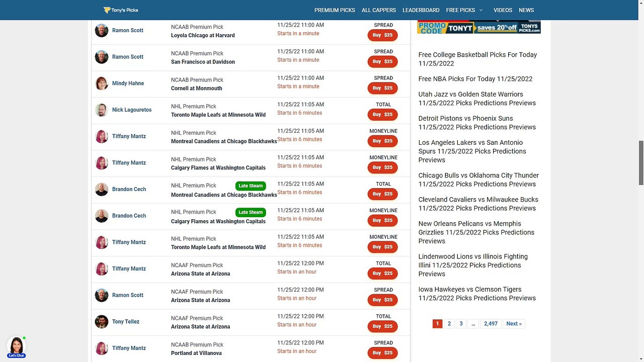Open Free NBA Picks For Today article
This screenshot has height=362, width=644.
pyautogui.click(x=475, y=79)
